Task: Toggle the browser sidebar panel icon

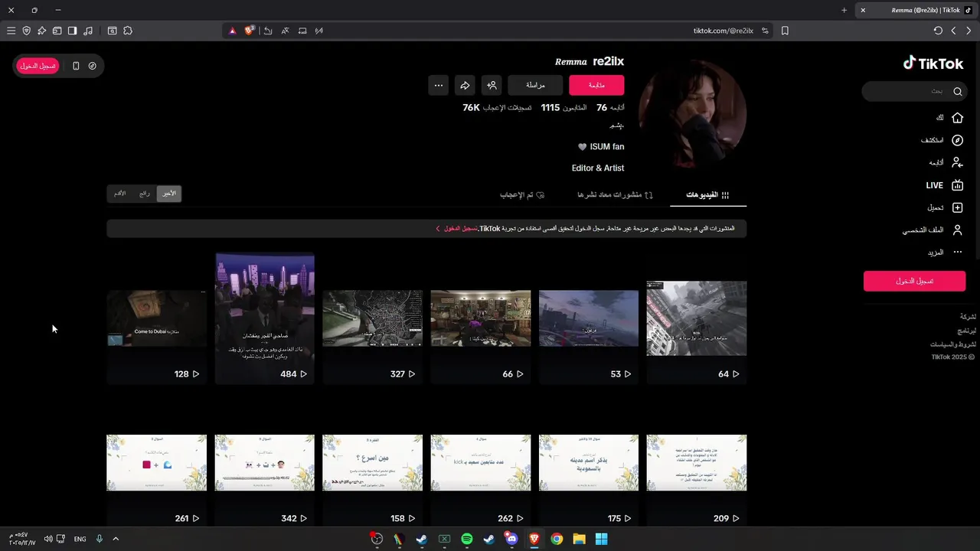Action: pyautogui.click(x=72, y=31)
